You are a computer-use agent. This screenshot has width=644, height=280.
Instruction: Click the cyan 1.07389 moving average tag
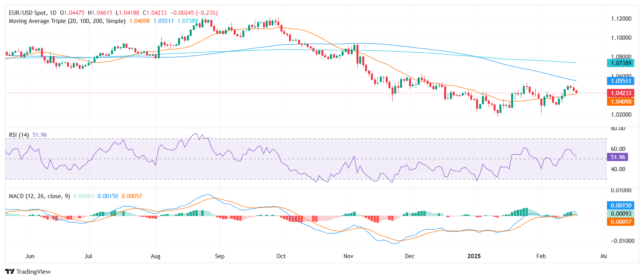point(621,63)
